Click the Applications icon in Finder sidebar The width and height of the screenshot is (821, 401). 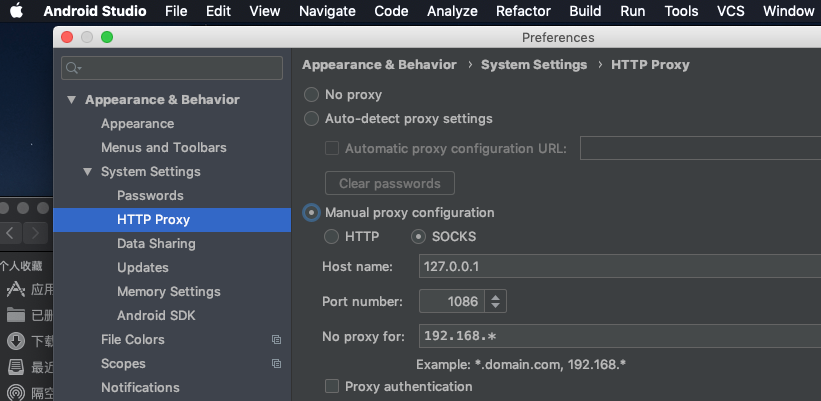click(x=16, y=290)
